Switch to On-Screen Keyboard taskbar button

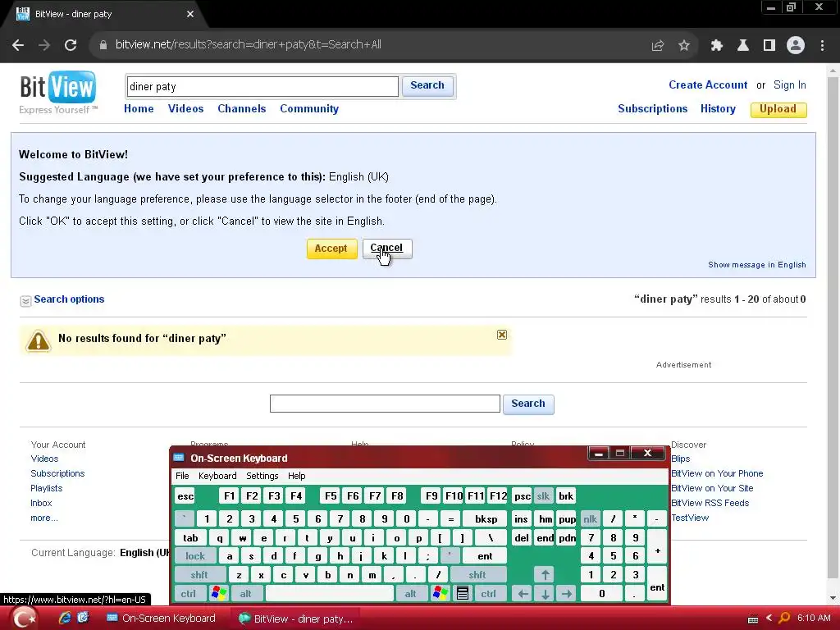162,619
